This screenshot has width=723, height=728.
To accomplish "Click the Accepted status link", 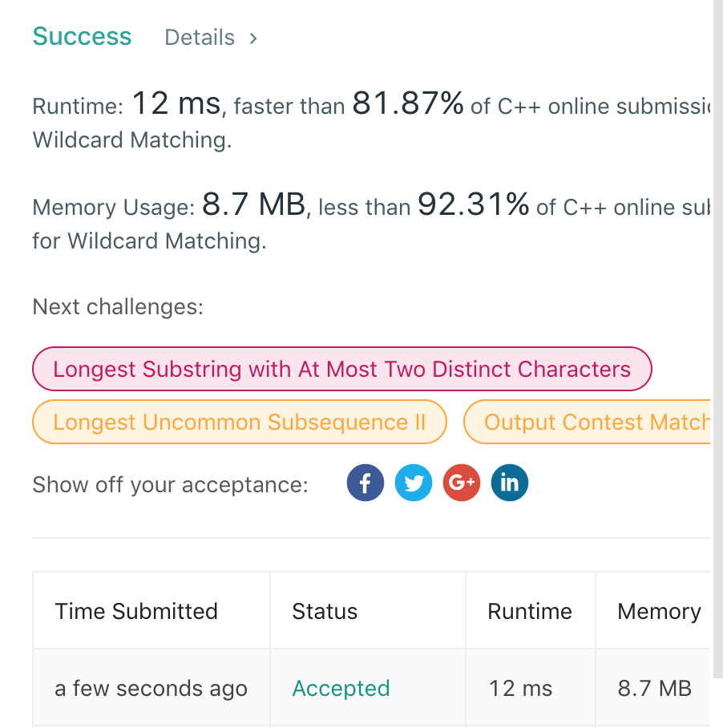I will (341, 689).
